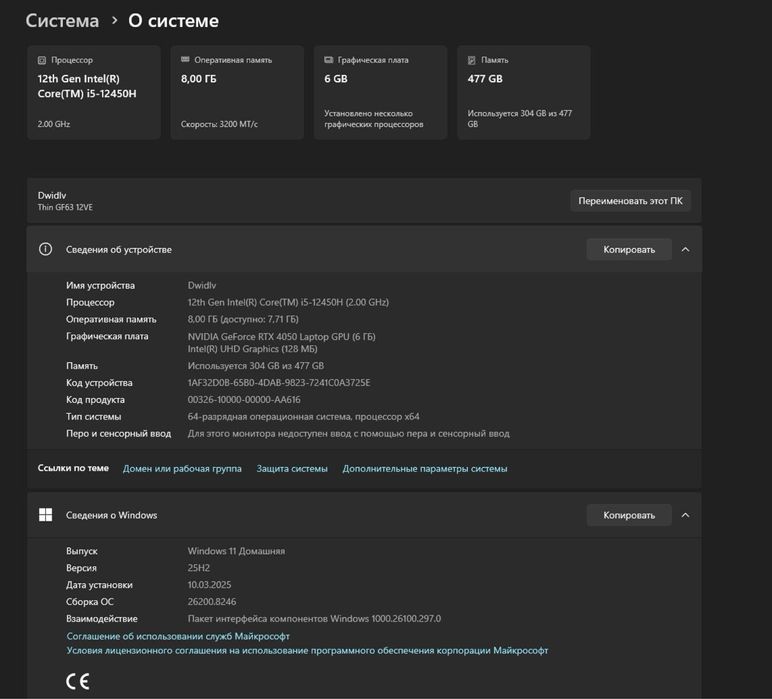Open the Оперативная память 8,00 ГБ card
The image size is (772, 699).
coord(237,93)
